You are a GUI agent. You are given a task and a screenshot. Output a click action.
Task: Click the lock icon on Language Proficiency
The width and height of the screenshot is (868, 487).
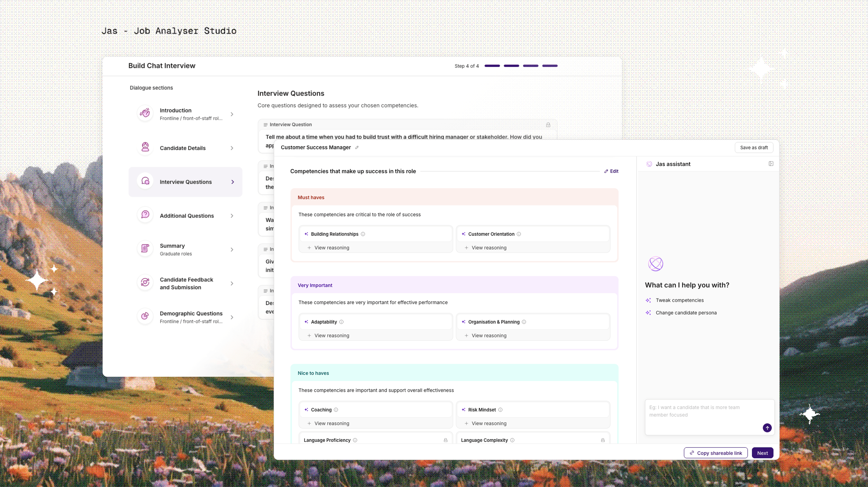[445, 440]
